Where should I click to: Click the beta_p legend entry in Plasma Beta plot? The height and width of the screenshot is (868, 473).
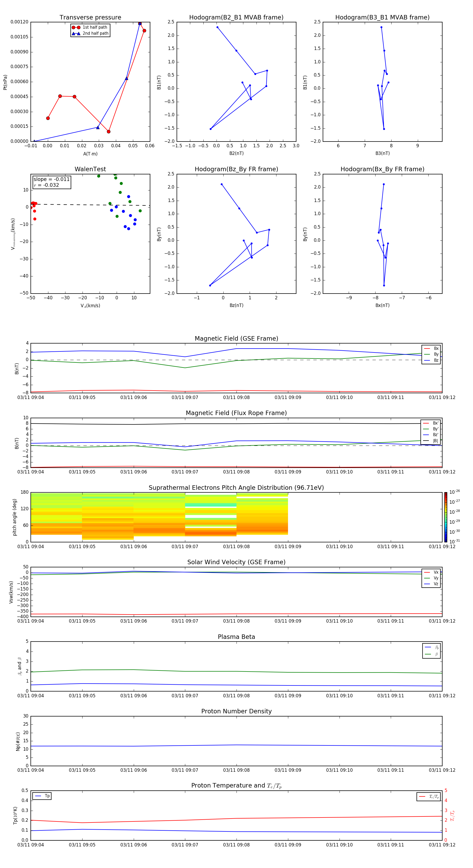pos(431,647)
